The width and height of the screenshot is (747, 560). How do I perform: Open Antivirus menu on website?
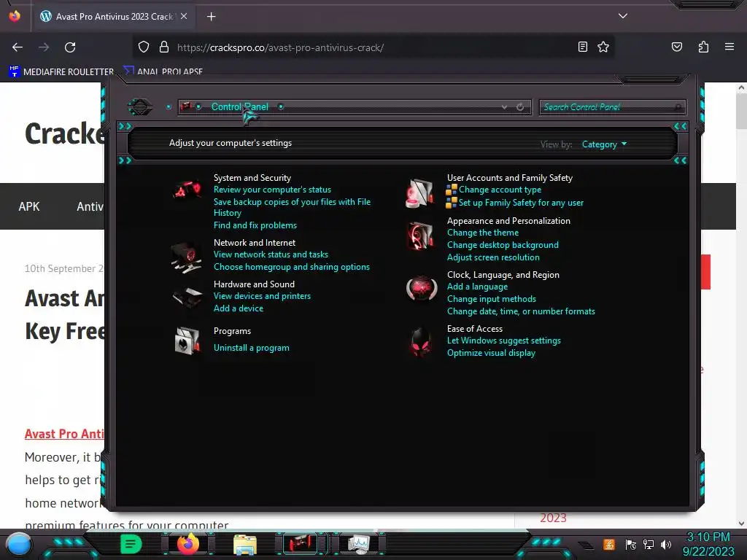click(x=90, y=206)
